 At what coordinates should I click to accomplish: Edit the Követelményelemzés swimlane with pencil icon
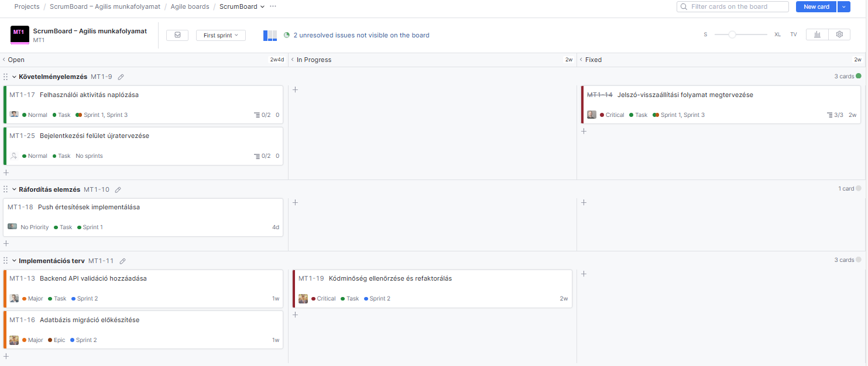(121, 77)
